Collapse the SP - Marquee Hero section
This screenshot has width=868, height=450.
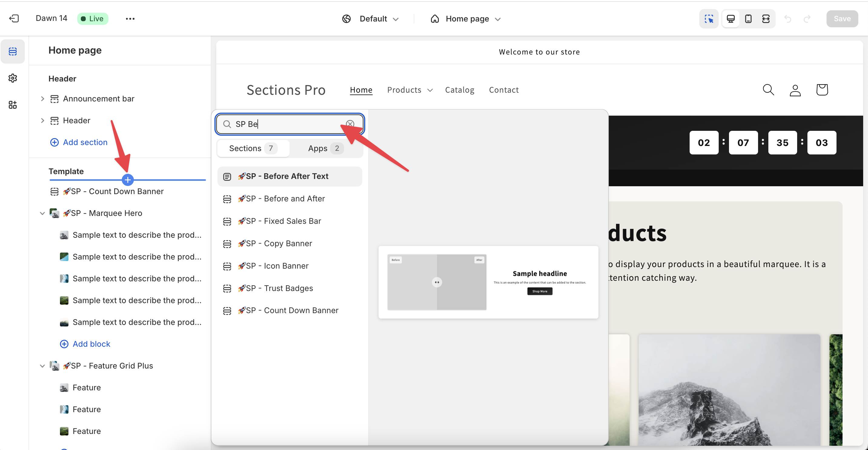[42, 213]
